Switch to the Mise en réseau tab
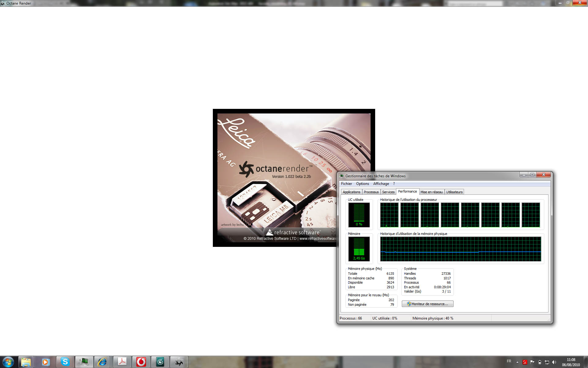This screenshot has height=368, width=588. point(431,192)
